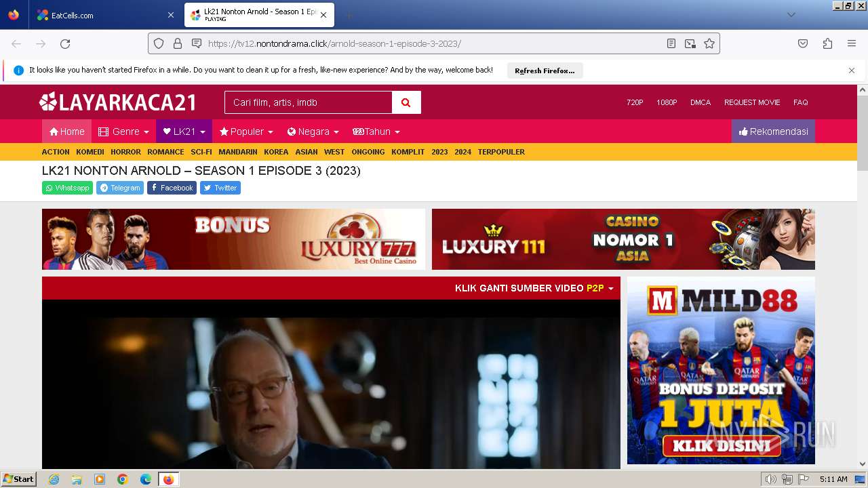Click the LAYARKACA21 logo
868x488 pixels.
pyautogui.click(x=118, y=102)
